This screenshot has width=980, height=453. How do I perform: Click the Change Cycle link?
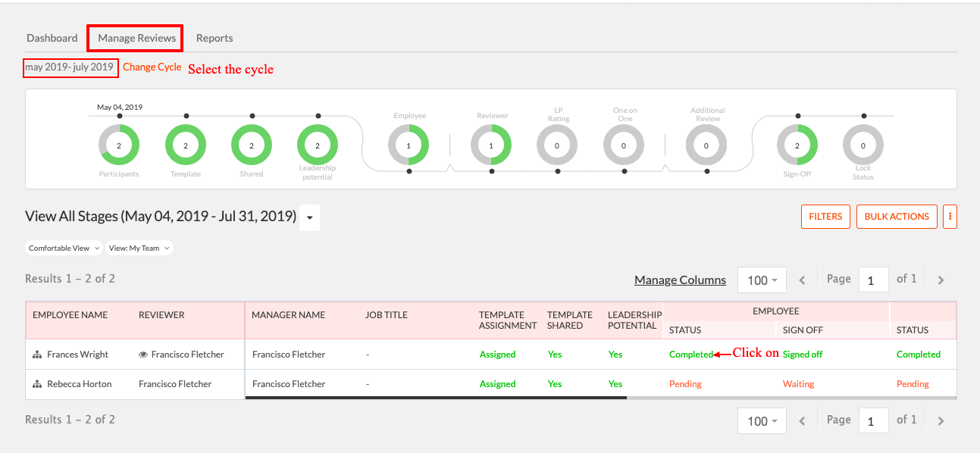tap(152, 67)
